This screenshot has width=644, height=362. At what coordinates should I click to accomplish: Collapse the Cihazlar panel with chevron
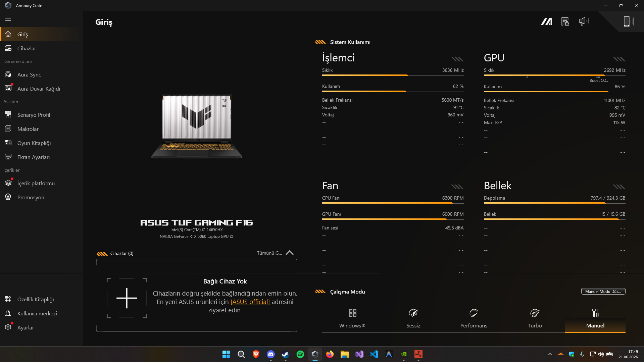coord(290,253)
